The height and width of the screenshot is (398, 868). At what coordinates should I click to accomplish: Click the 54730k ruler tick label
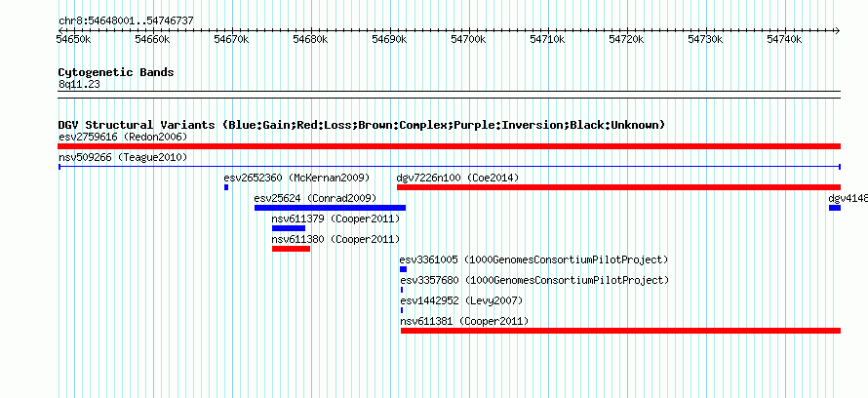coord(706,39)
